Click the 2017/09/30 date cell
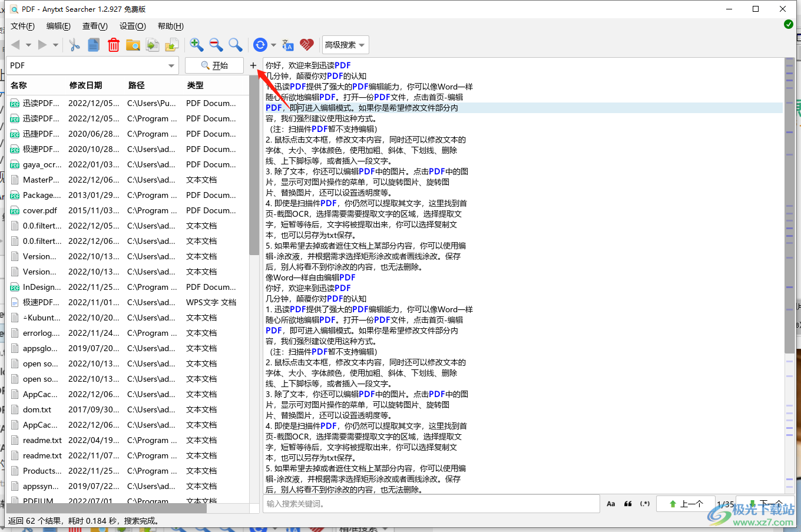The image size is (801, 532). pyautogui.click(x=94, y=409)
